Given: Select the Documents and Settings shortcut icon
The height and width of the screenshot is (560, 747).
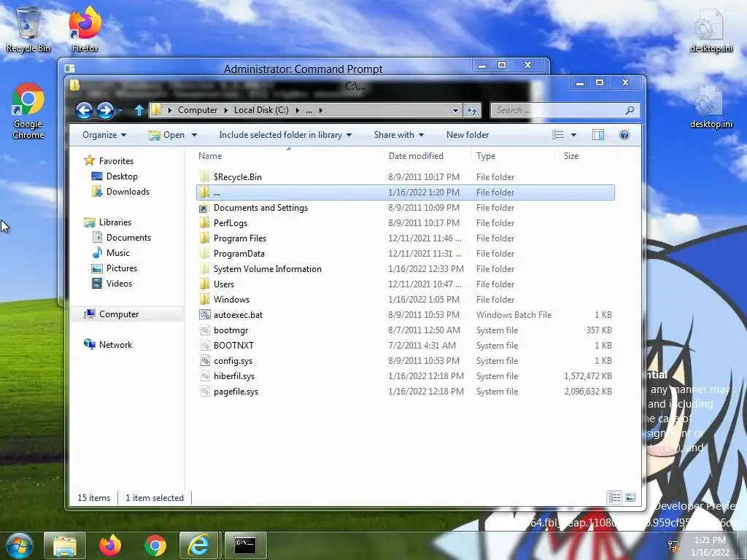Looking at the screenshot, I should coord(204,208).
